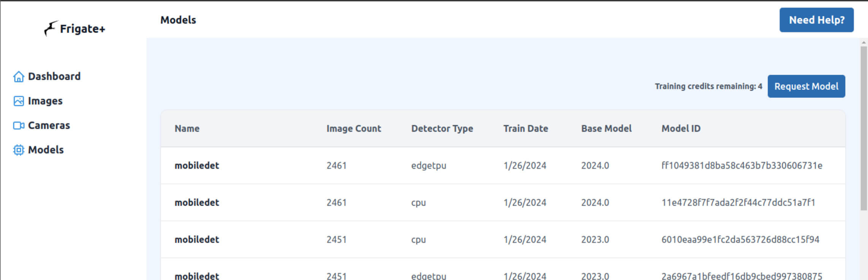Click the Train Date column header
The height and width of the screenshot is (280, 868).
click(x=526, y=129)
